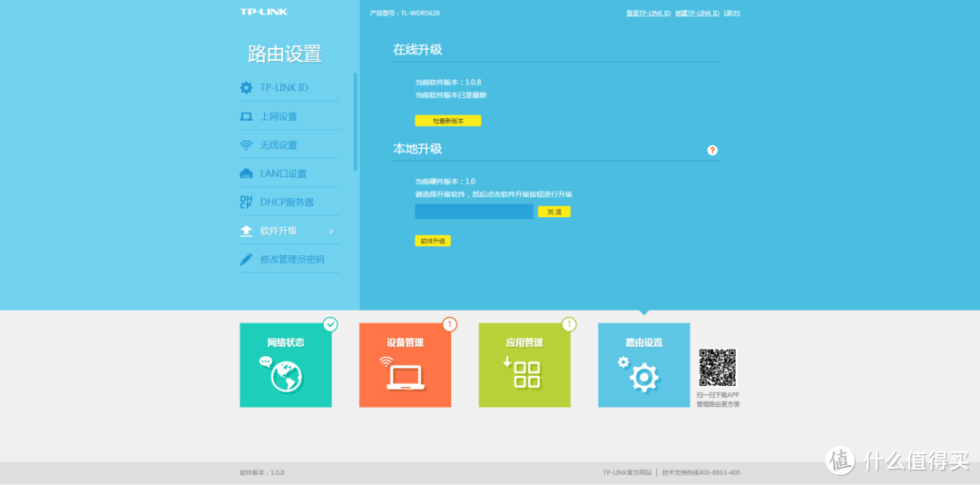Click 技术支持热线400-8863-400 text

(x=701, y=472)
